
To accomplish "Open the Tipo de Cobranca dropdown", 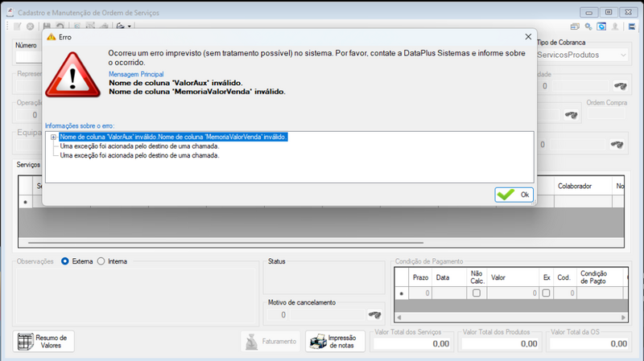I will click(623, 55).
